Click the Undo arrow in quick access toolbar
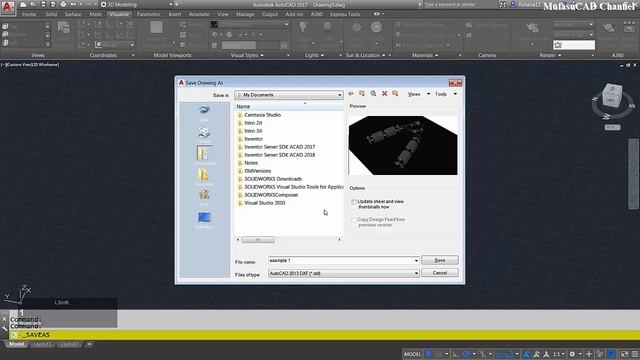The width and height of the screenshot is (640, 360). tap(73, 4)
